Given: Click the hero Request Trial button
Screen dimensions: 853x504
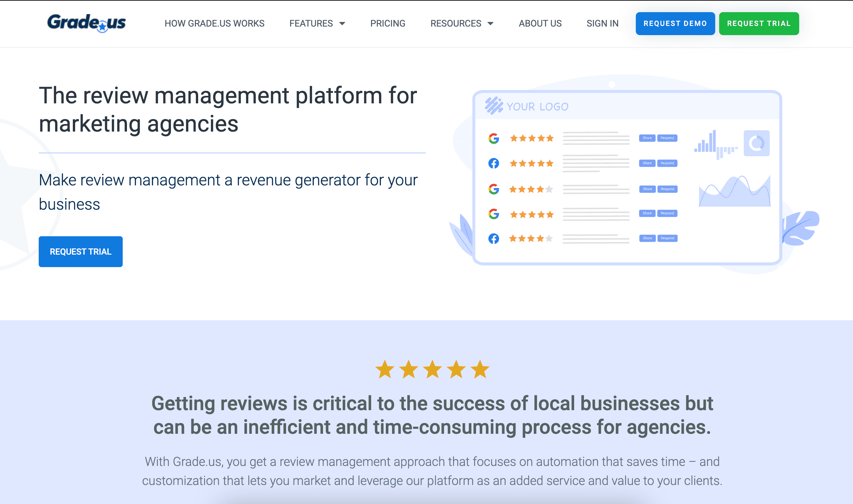Looking at the screenshot, I should point(80,252).
